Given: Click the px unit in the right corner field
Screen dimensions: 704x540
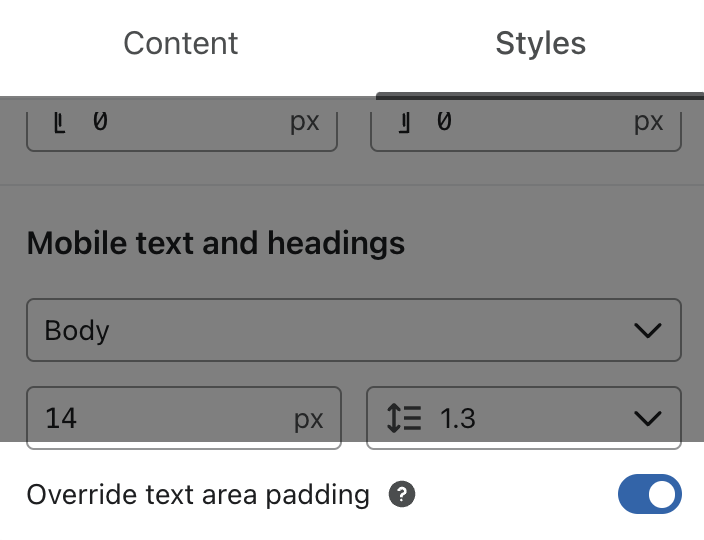Looking at the screenshot, I should 649,122.
